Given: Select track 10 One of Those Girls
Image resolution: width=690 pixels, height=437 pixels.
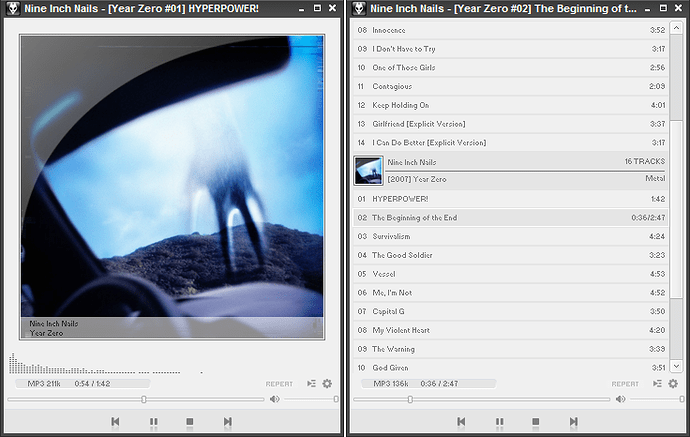Looking at the screenshot, I should pos(511,68).
